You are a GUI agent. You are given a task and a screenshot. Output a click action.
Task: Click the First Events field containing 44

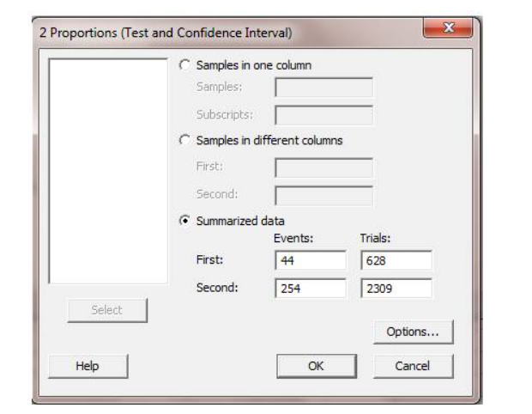[x=310, y=260]
